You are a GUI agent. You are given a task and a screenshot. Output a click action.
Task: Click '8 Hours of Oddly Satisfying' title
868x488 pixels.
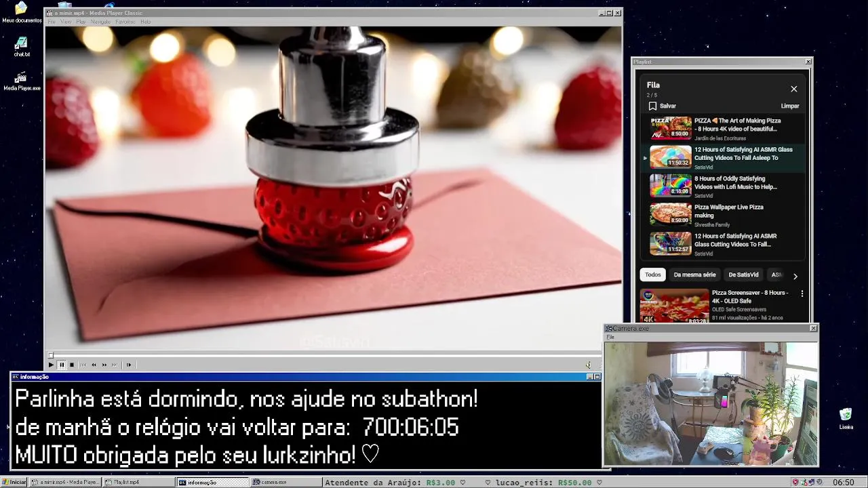click(736, 183)
